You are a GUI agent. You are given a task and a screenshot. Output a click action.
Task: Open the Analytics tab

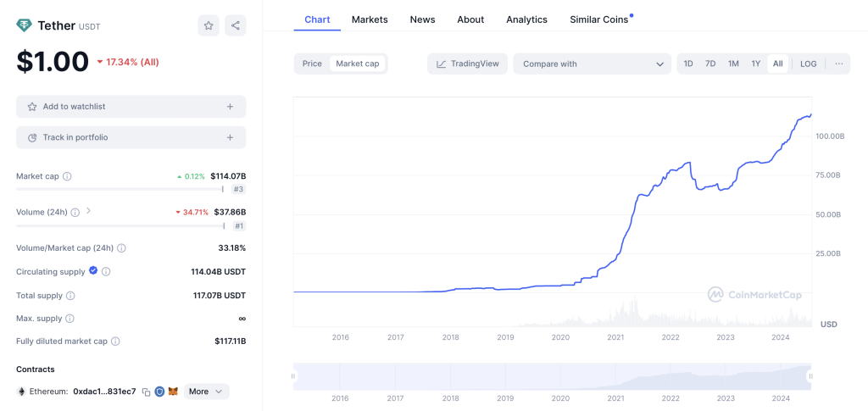[527, 19]
